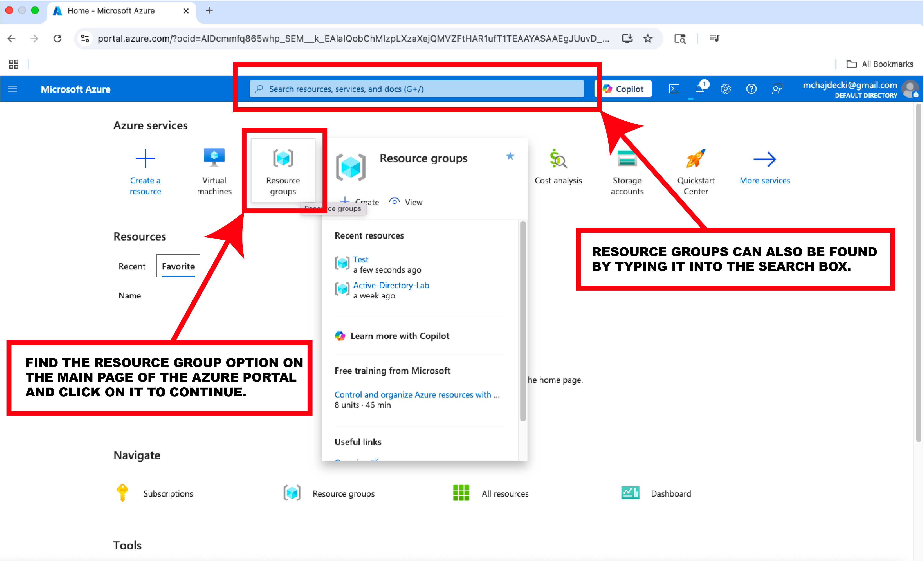Image resolution: width=924 pixels, height=561 pixels.
Task: Open Cloud Shell from the header
Action: point(674,89)
